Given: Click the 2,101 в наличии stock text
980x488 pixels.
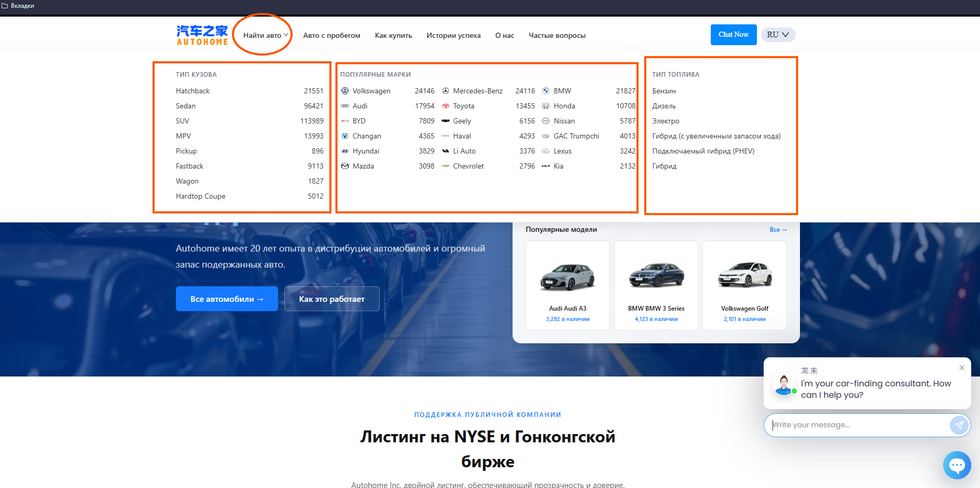Looking at the screenshot, I should click(744, 319).
